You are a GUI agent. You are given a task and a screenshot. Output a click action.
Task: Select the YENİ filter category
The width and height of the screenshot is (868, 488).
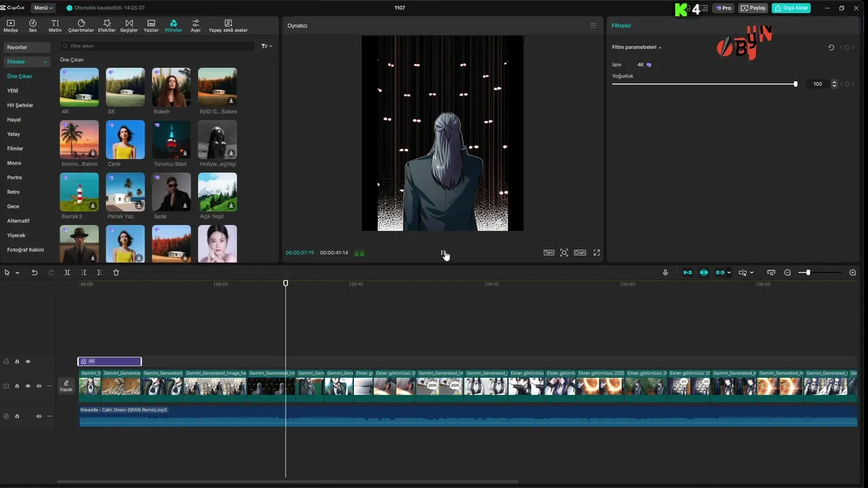tap(13, 91)
